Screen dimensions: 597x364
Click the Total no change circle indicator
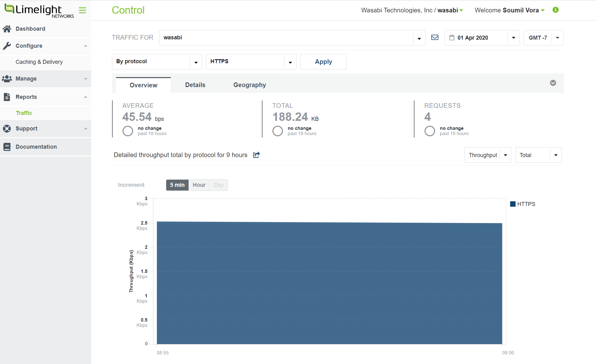click(278, 131)
